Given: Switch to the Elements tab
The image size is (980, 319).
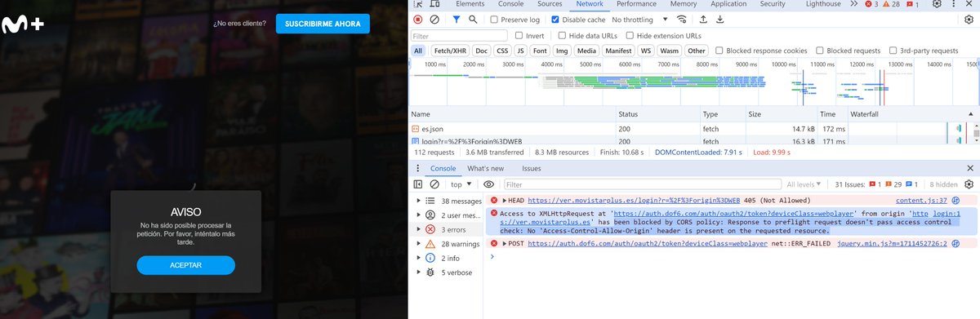Looking at the screenshot, I should 470,4.
